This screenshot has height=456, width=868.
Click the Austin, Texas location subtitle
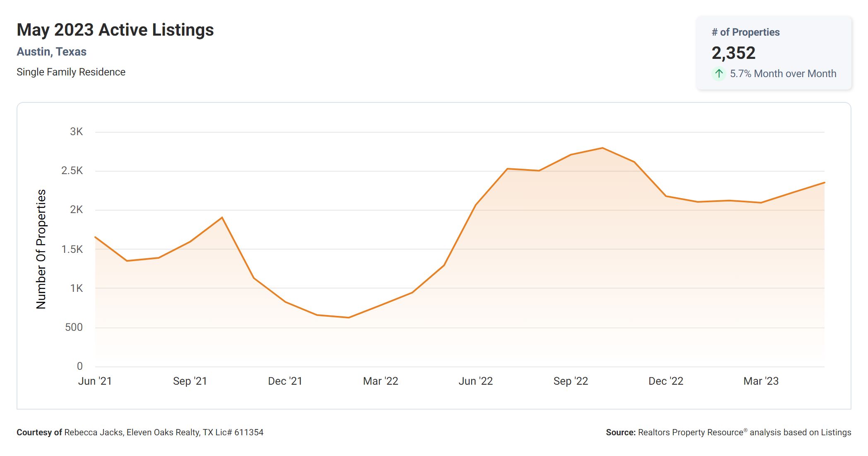51,52
